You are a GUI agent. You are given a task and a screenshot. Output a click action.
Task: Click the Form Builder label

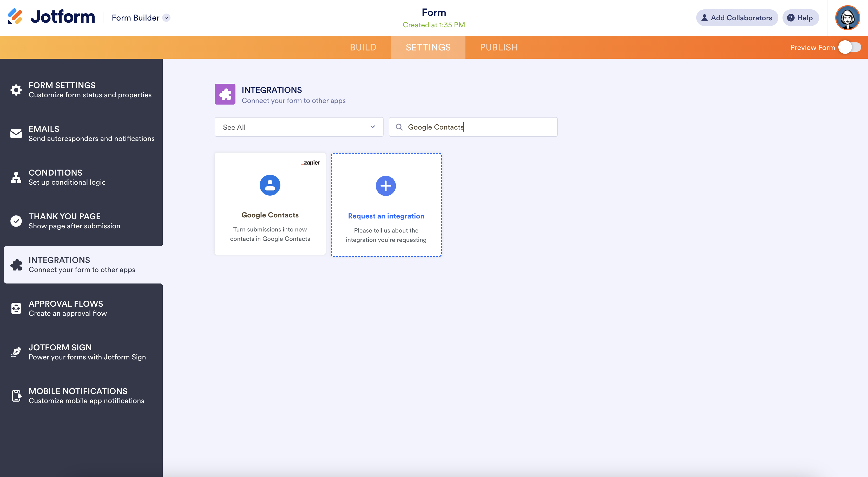135,18
